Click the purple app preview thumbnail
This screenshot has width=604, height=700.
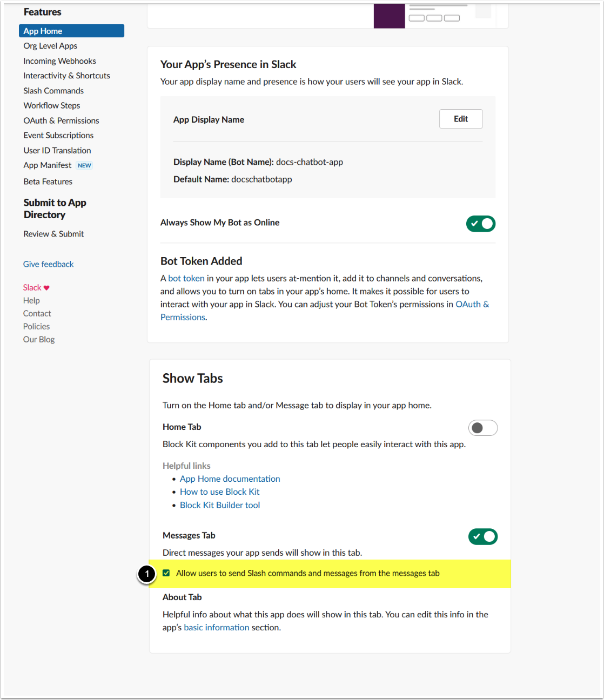[389, 16]
